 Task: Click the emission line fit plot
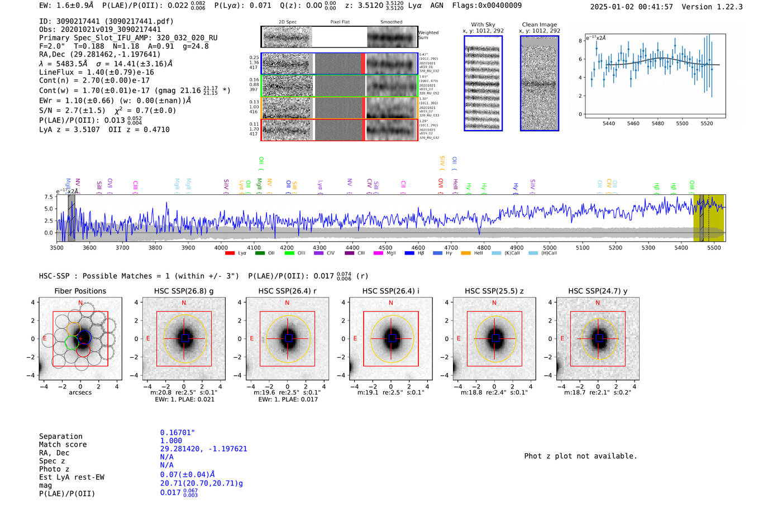(655, 76)
